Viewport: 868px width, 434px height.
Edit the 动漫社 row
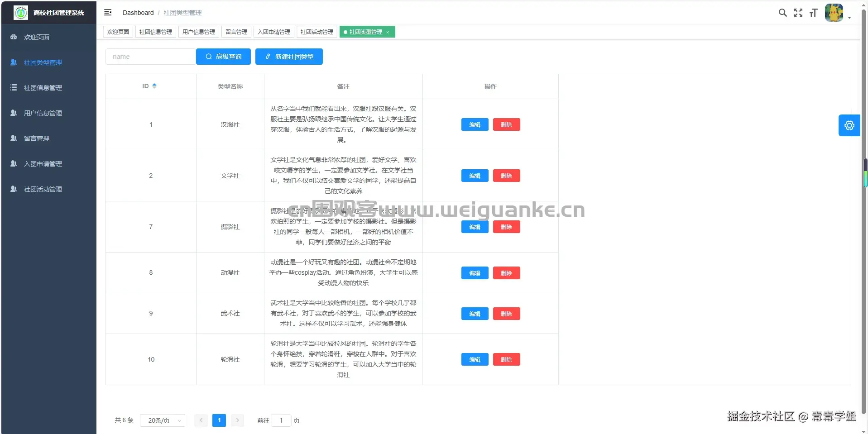tap(475, 273)
